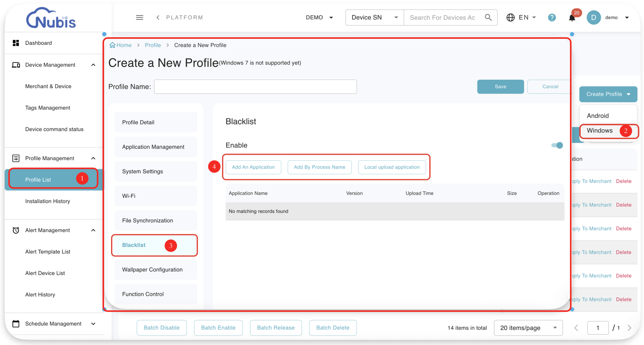Screen dimensions: 644x345
Task: Click the Dashboard grid icon
Action: (16, 43)
